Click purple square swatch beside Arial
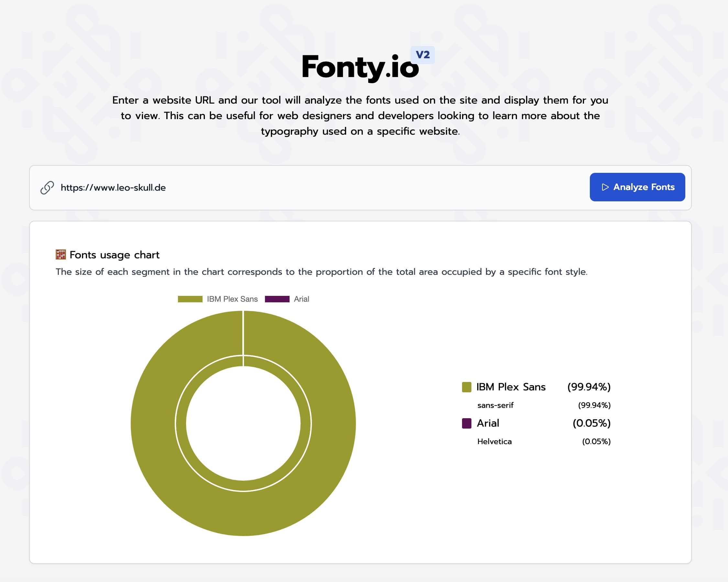 point(466,423)
